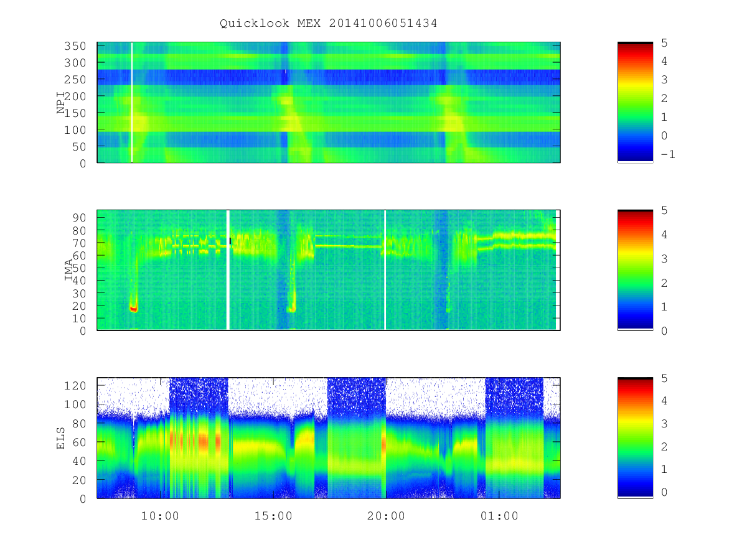
Task: Click the 10:00 time tick label
Action: coord(160,516)
